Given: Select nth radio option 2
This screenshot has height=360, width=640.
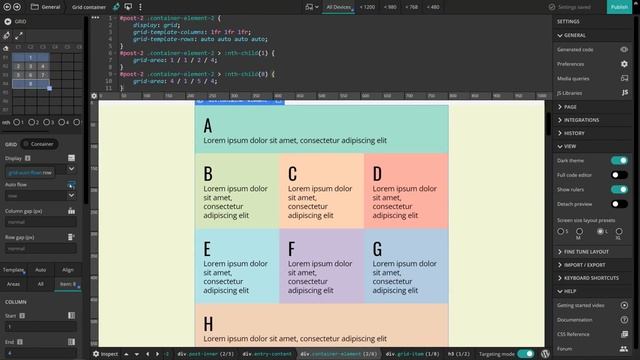Looking at the screenshot, I should tap(31, 122).
